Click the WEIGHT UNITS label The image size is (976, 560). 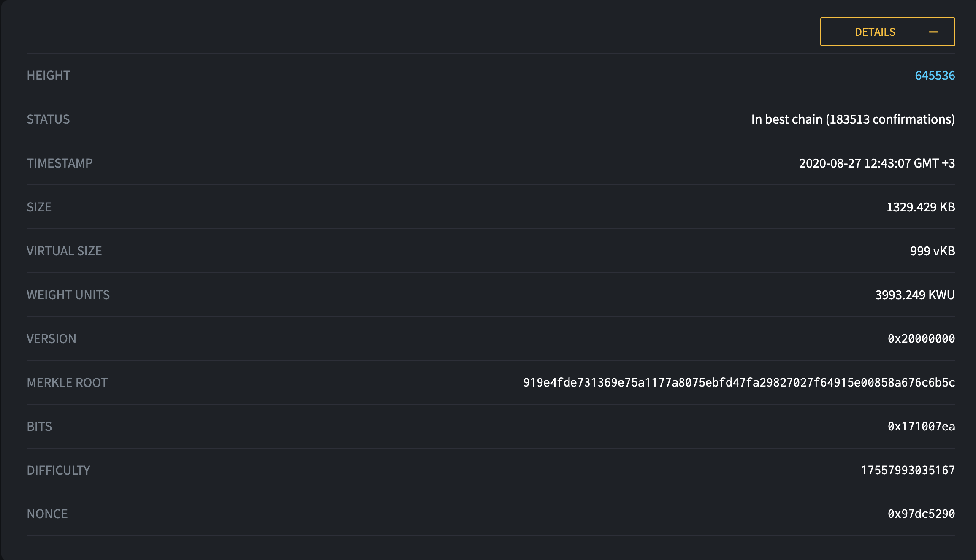pos(68,295)
